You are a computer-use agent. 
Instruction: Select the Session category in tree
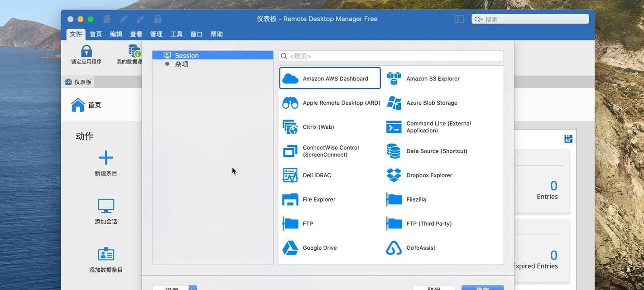(x=213, y=55)
